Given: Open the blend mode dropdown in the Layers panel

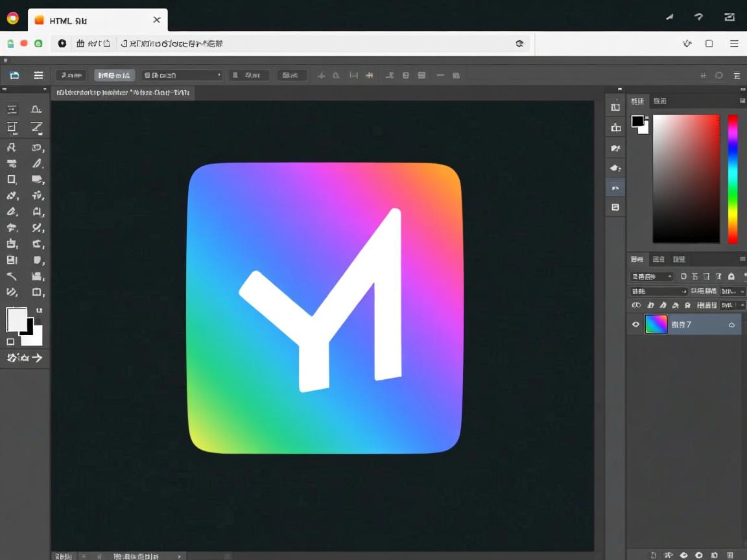Looking at the screenshot, I should coord(659,292).
